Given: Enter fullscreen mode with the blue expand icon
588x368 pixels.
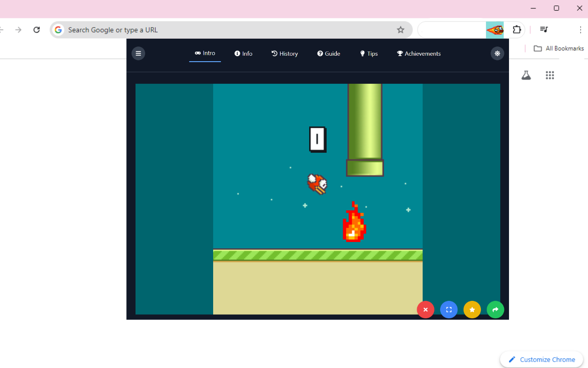Looking at the screenshot, I should click(448, 310).
